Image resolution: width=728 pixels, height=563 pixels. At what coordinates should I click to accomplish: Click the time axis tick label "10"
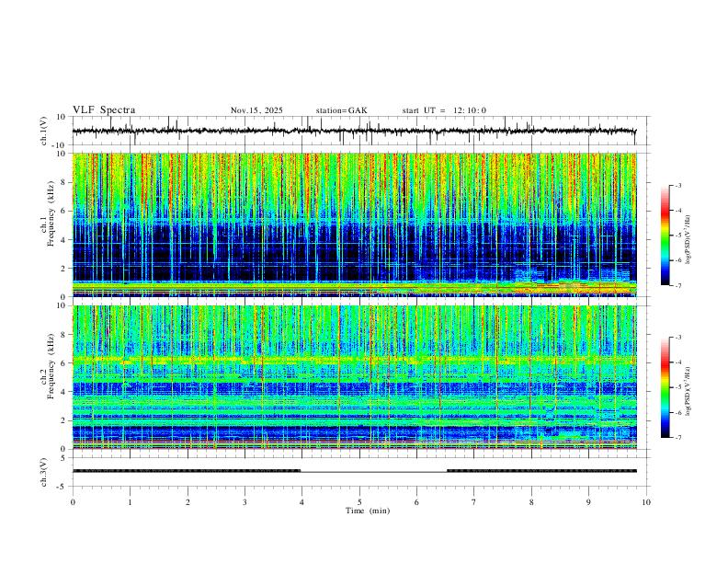(x=646, y=502)
